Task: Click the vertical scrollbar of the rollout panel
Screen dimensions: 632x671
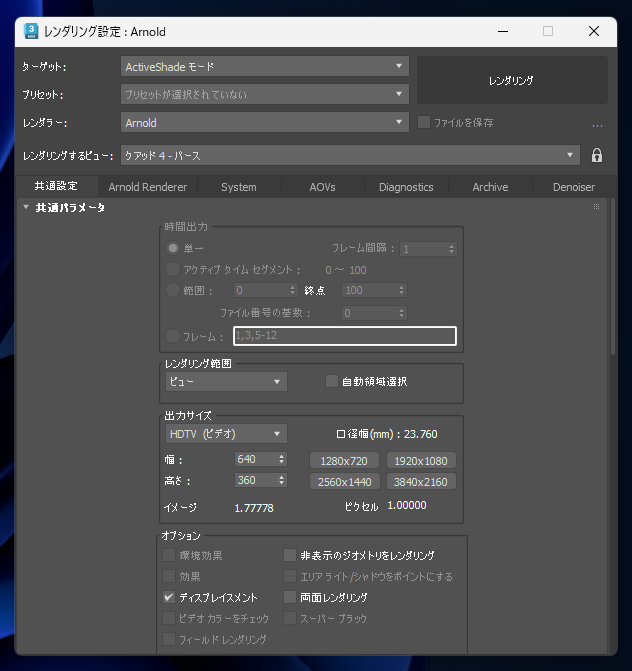Action: pos(613,276)
